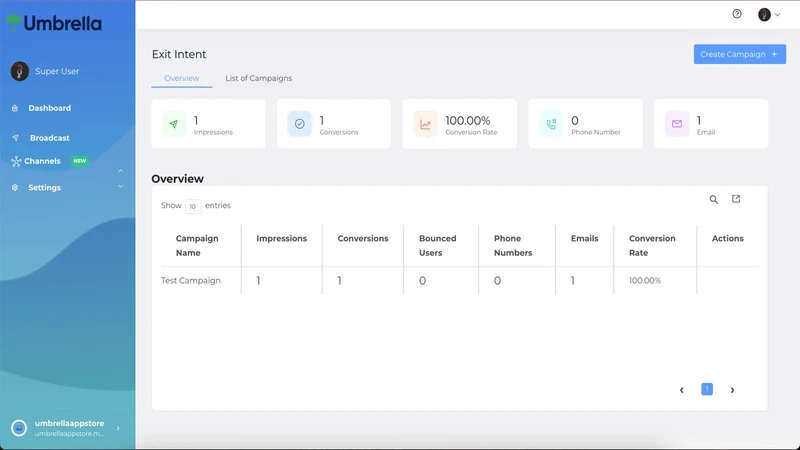Click the Create Campaign button

tap(739, 54)
